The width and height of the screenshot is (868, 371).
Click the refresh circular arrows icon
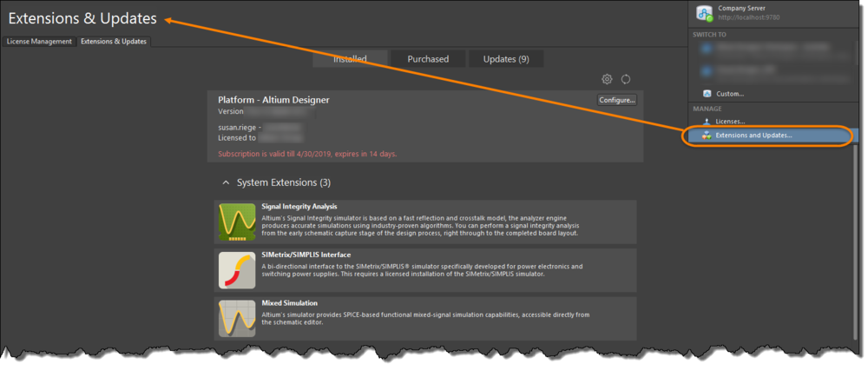click(x=626, y=79)
